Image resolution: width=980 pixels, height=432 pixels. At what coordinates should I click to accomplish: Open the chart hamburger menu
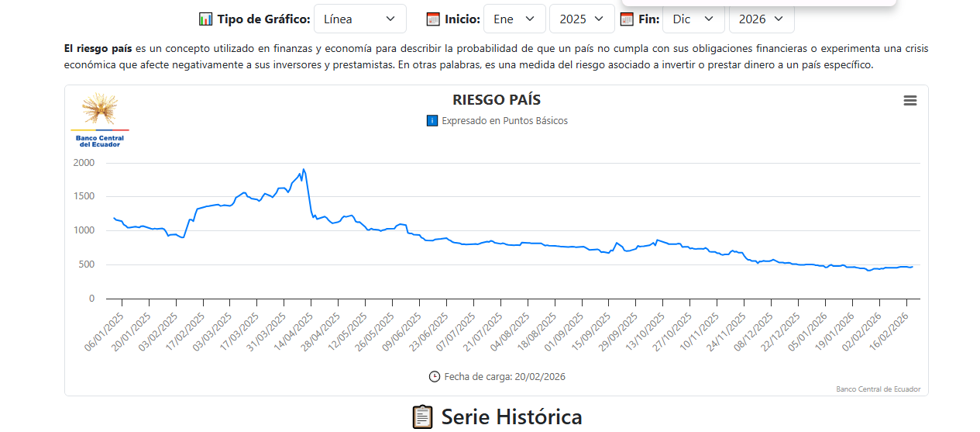(x=910, y=101)
